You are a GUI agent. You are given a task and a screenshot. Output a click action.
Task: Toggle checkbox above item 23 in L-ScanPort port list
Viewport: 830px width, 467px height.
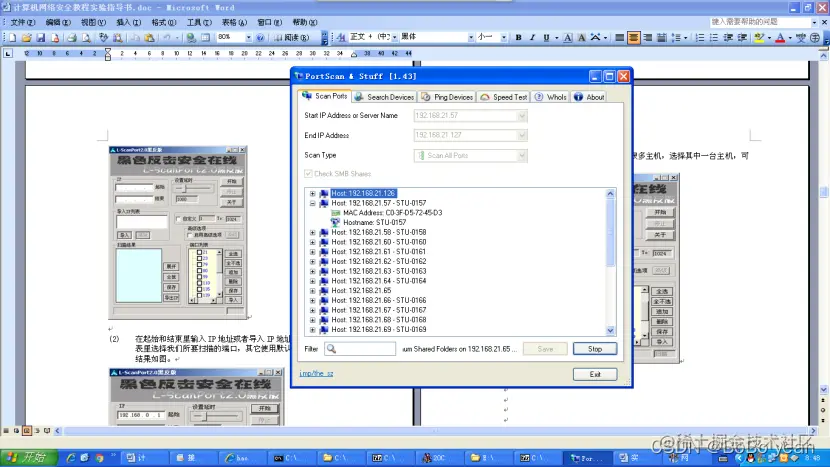click(x=199, y=252)
